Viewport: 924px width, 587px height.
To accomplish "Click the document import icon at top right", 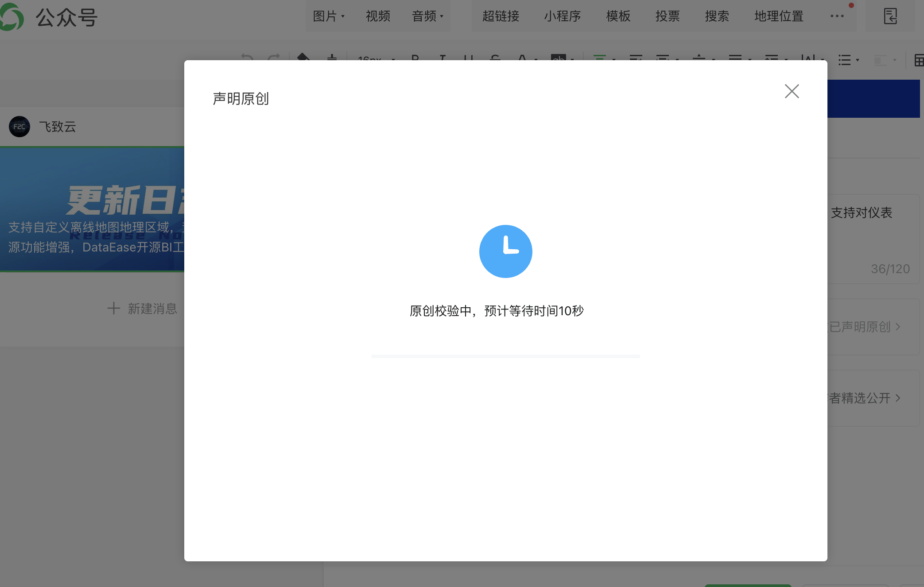I will [x=890, y=16].
